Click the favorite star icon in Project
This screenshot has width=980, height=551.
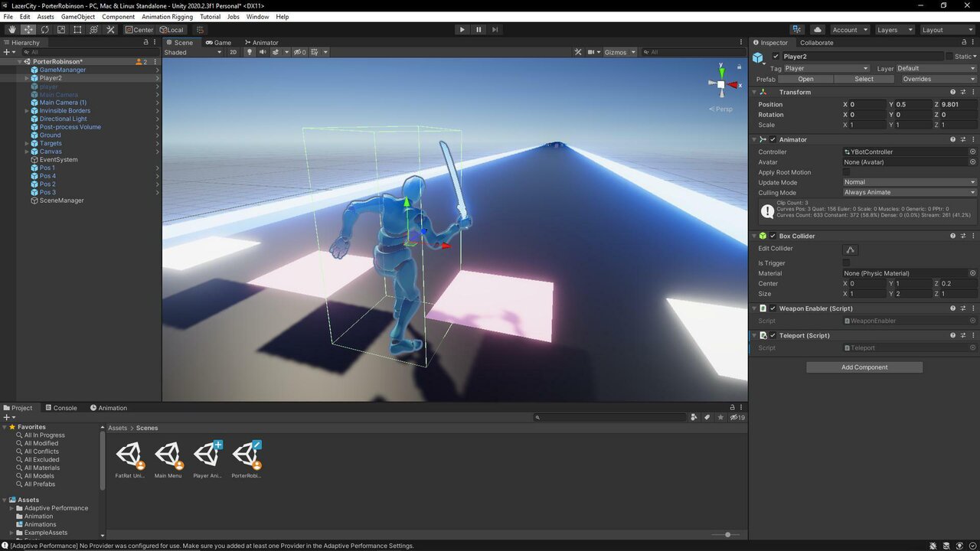[720, 417]
